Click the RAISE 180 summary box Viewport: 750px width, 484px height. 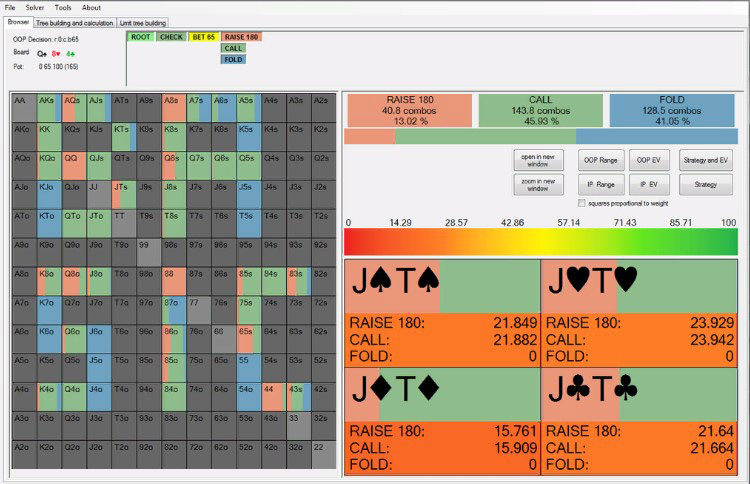click(407, 110)
